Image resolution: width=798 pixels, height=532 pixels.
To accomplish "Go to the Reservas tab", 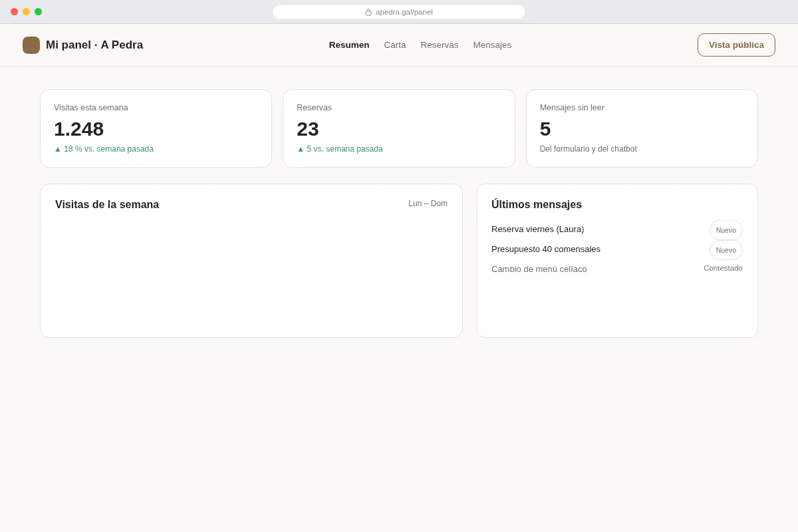I will tap(440, 45).
